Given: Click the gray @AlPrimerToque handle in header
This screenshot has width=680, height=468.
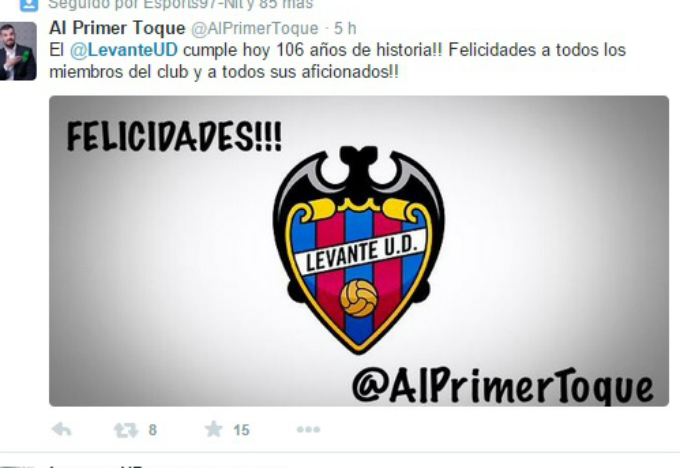Looking at the screenshot, I should click(x=255, y=29).
